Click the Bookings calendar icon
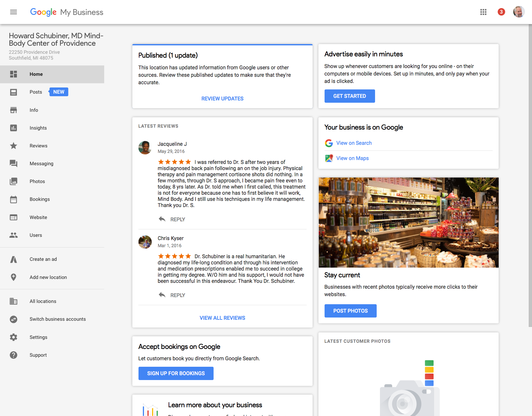532x416 pixels. tap(14, 199)
